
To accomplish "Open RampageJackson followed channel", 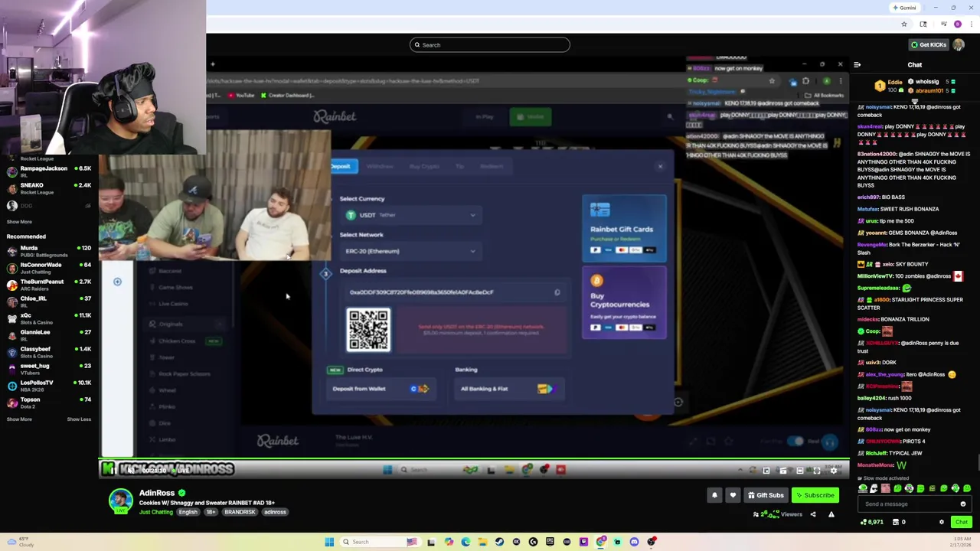I will pos(48,171).
